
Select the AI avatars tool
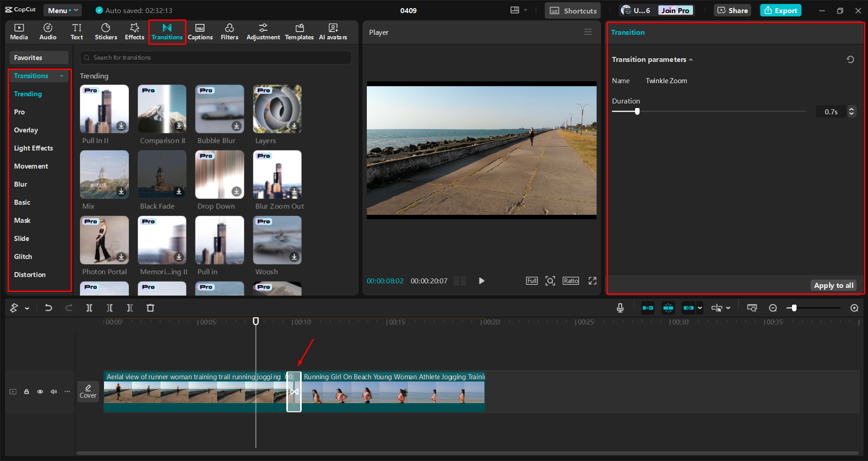point(332,32)
